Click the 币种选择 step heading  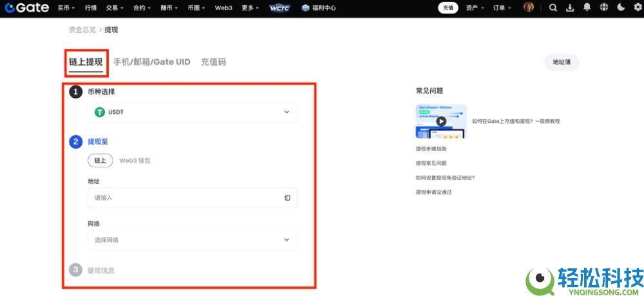[102, 91]
